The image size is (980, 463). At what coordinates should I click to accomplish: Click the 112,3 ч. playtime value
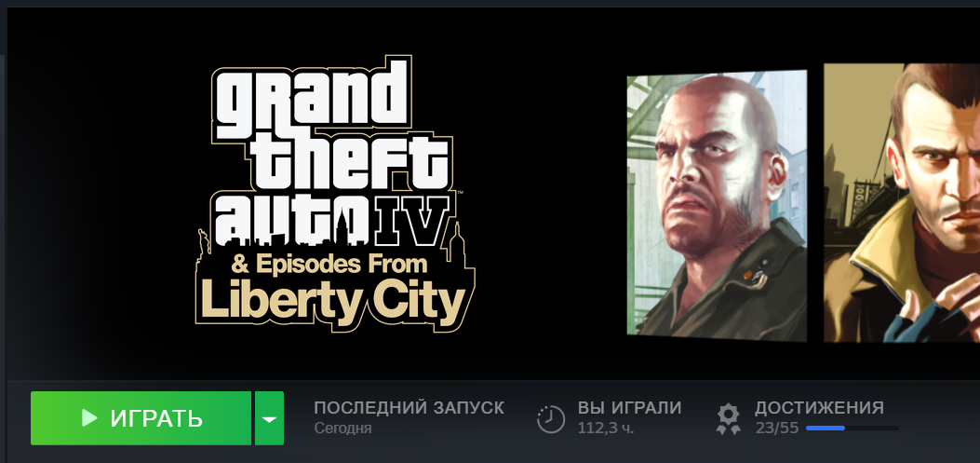606,429
